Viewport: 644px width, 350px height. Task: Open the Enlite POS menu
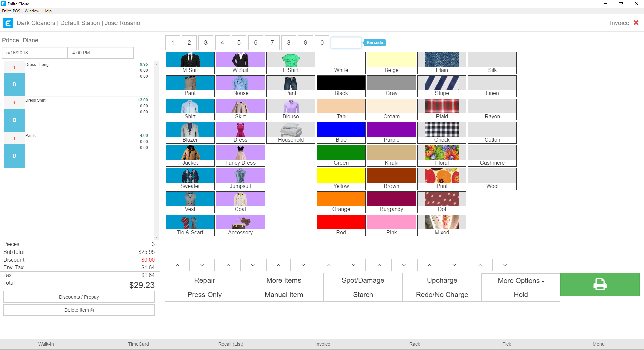pos(11,11)
